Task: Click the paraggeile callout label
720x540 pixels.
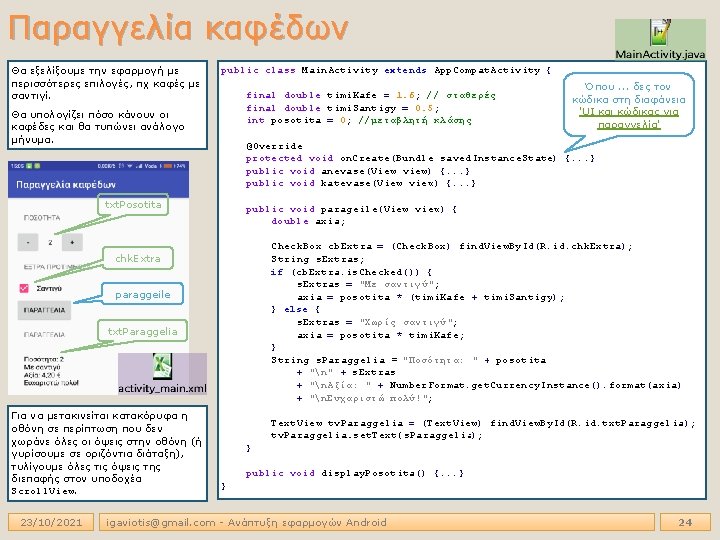Action: click(142, 294)
